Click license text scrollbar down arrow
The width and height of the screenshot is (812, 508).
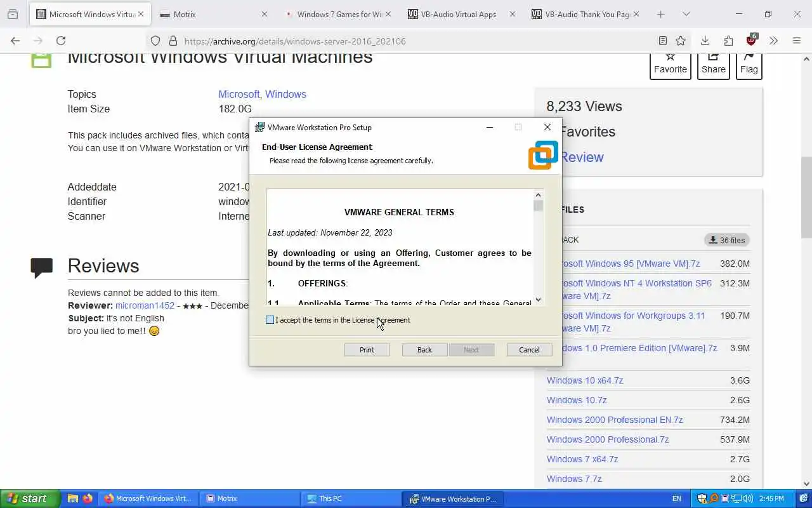(x=538, y=300)
